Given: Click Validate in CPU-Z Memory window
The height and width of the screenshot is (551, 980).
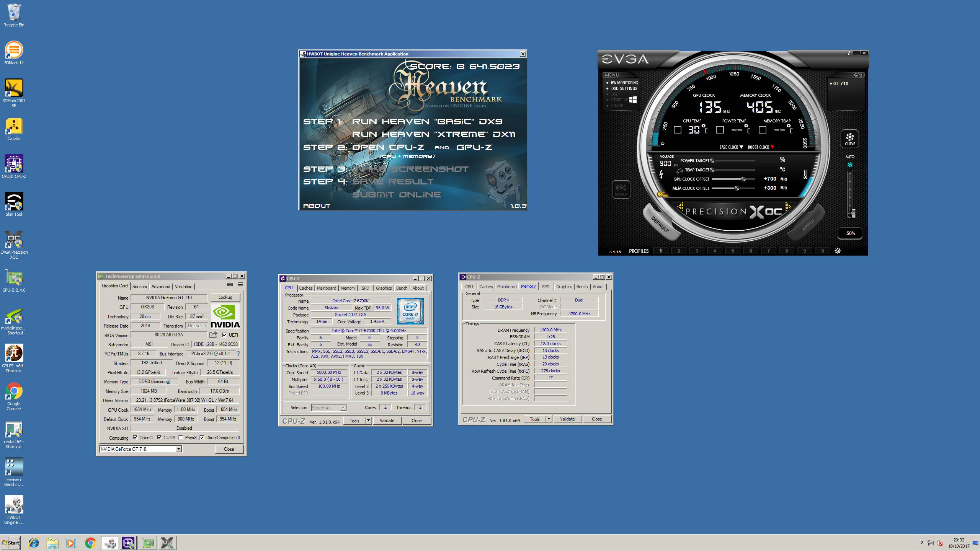Looking at the screenshot, I should click(x=567, y=419).
